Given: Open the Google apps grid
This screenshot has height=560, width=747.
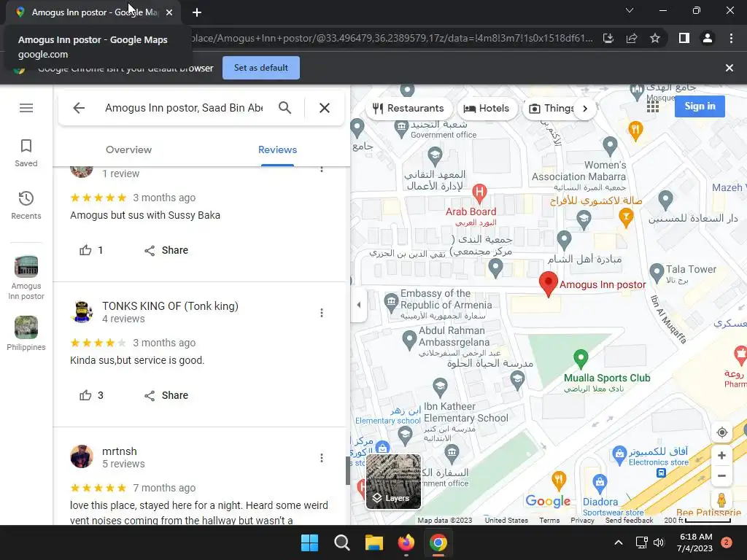Looking at the screenshot, I should (x=653, y=106).
